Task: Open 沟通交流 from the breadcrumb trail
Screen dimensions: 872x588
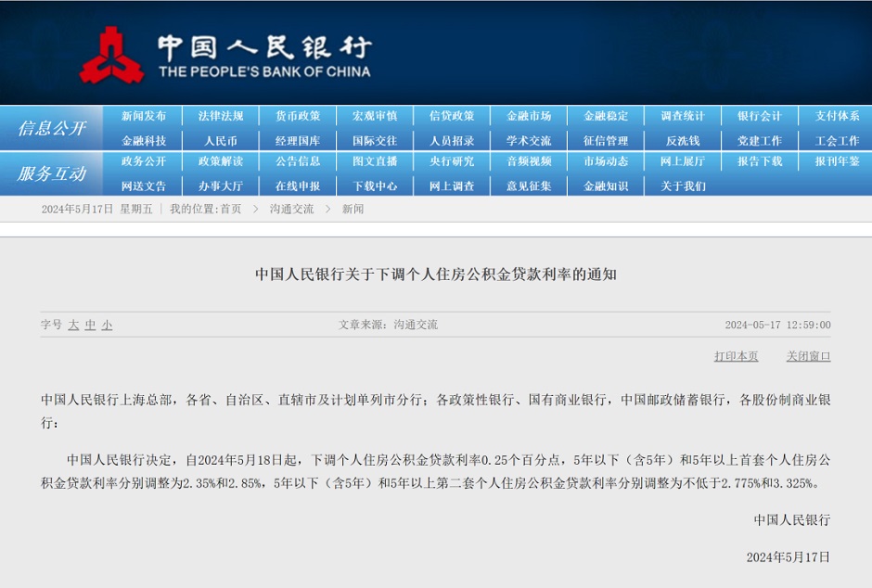Action: point(290,209)
